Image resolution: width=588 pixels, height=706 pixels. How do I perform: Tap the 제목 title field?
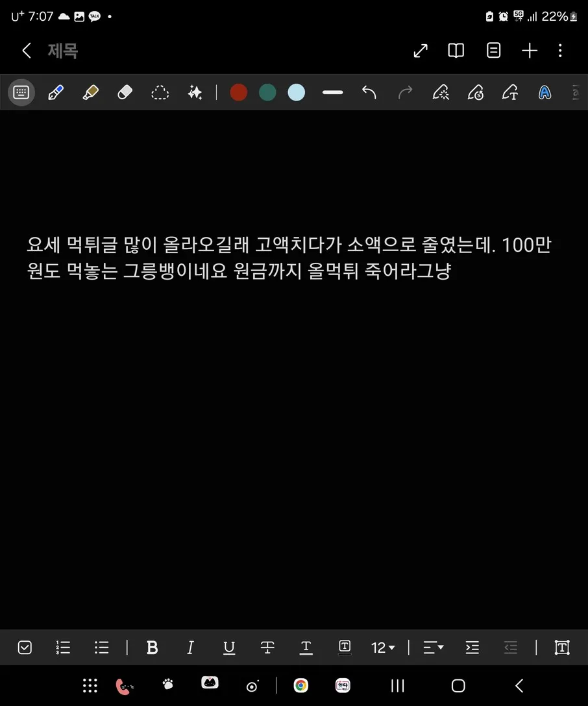63,51
